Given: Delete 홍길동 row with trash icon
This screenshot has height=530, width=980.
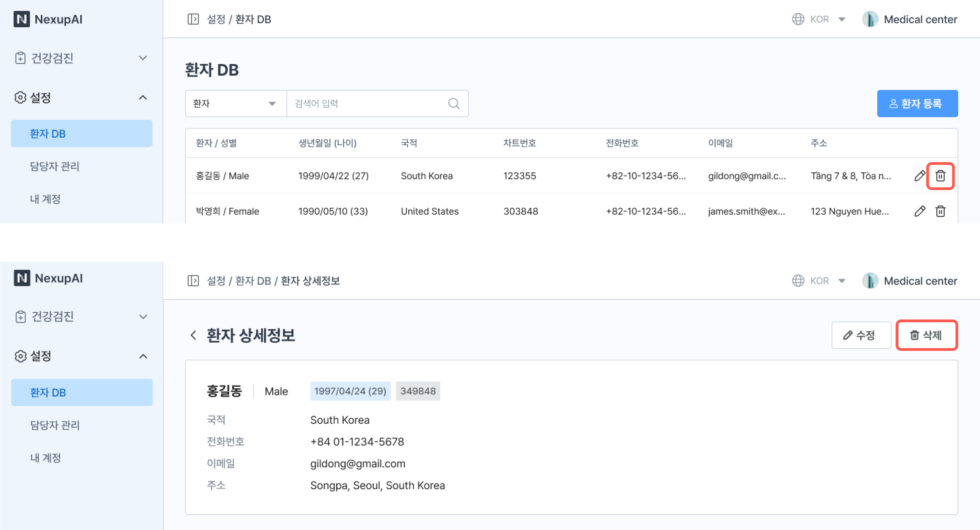Looking at the screenshot, I should (940, 176).
